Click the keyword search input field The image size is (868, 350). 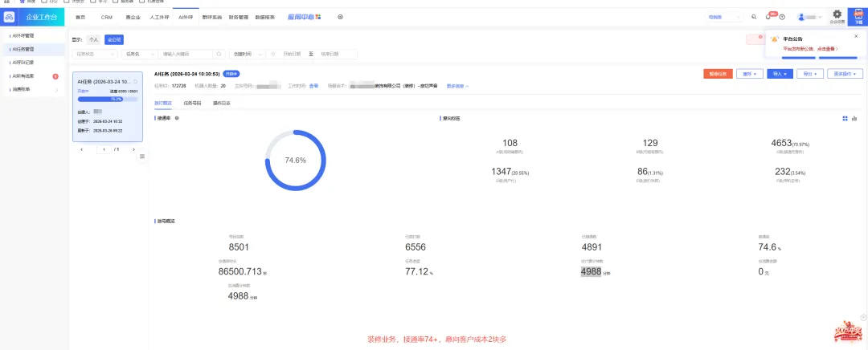[x=186, y=55]
